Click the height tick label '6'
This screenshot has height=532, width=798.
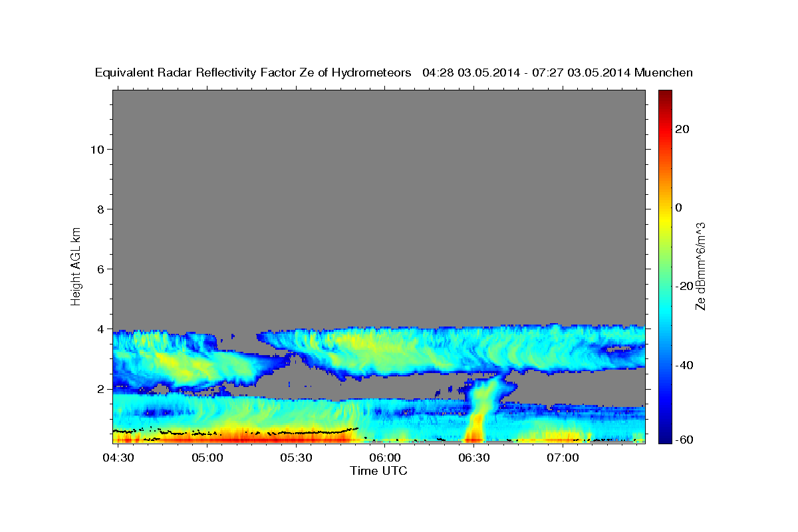101,269
